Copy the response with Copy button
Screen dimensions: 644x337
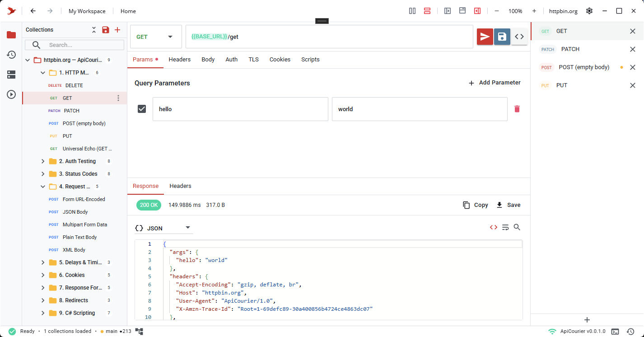476,205
